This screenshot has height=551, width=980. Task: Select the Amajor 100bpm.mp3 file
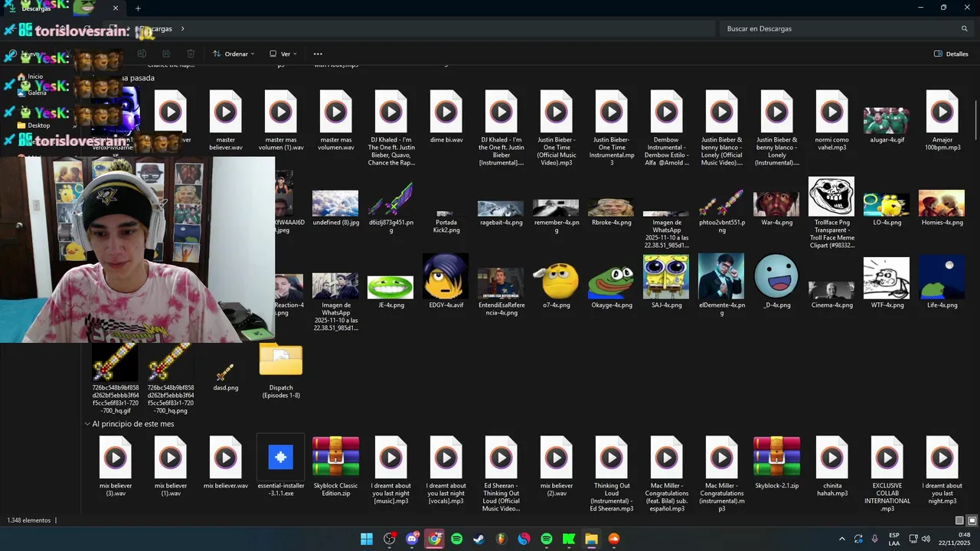click(x=942, y=120)
